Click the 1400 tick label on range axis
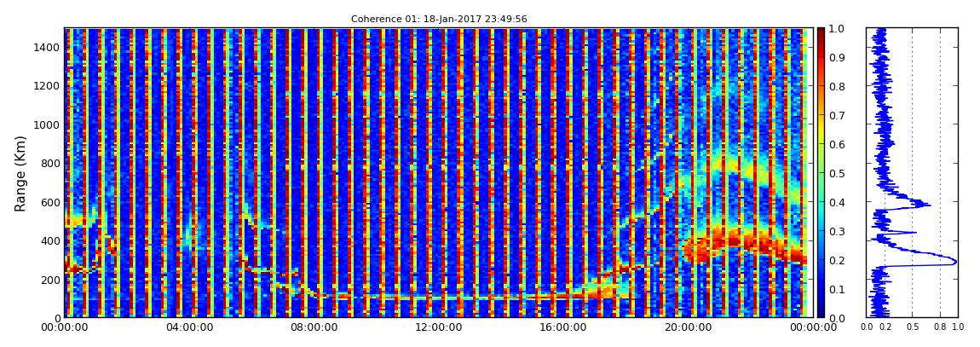This screenshot has width=980, height=347. (45, 48)
